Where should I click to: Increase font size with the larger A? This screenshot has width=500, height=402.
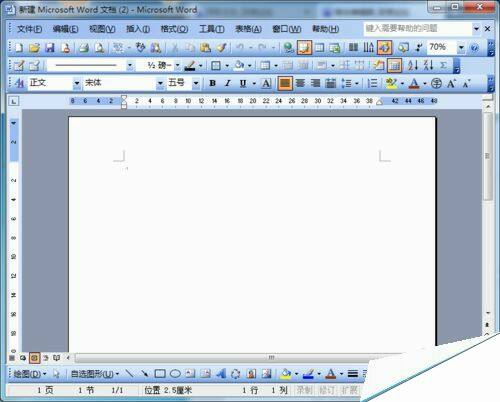click(452, 83)
